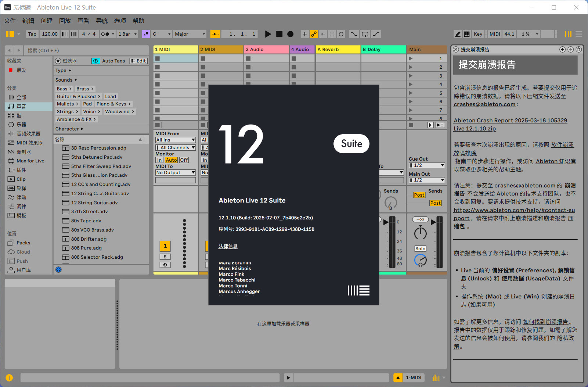The height and width of the screenshot is (387, 588).
Task: Open the Main Out dropdown
Action: click(x=427, y=180)
